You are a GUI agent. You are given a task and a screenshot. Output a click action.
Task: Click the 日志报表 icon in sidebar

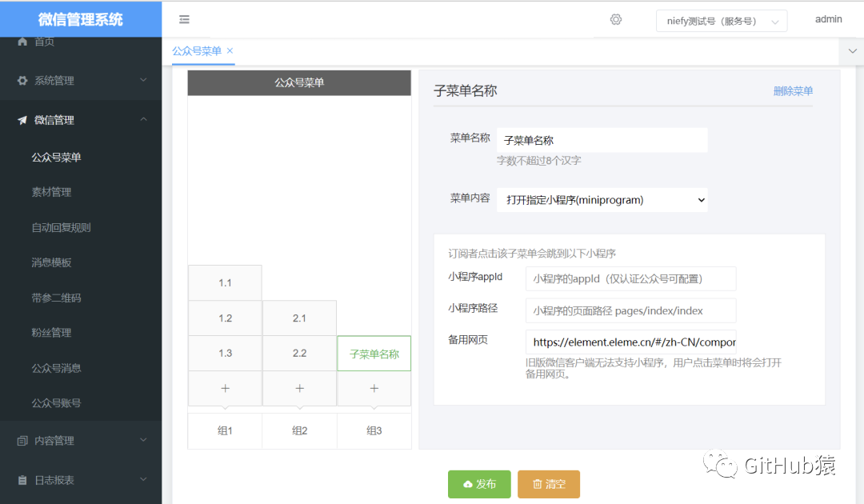pyautogui.click(x=23, y=480)
